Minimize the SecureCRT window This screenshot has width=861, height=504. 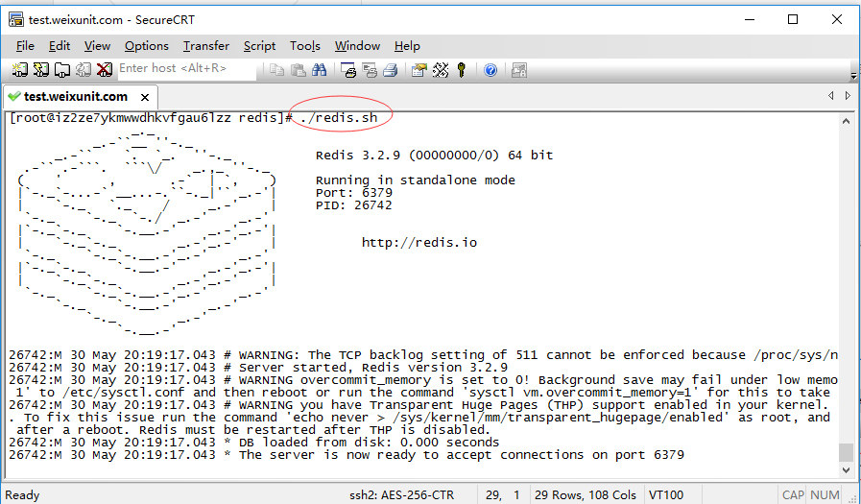(750, 19)
